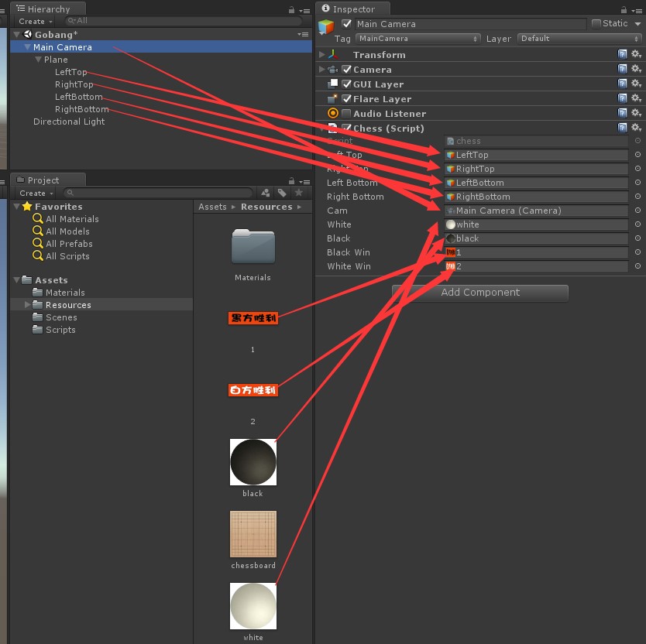The image size is (646, 644).
Task: Expand the Resources folder tree arrow
Action: (x=27, y=305)
